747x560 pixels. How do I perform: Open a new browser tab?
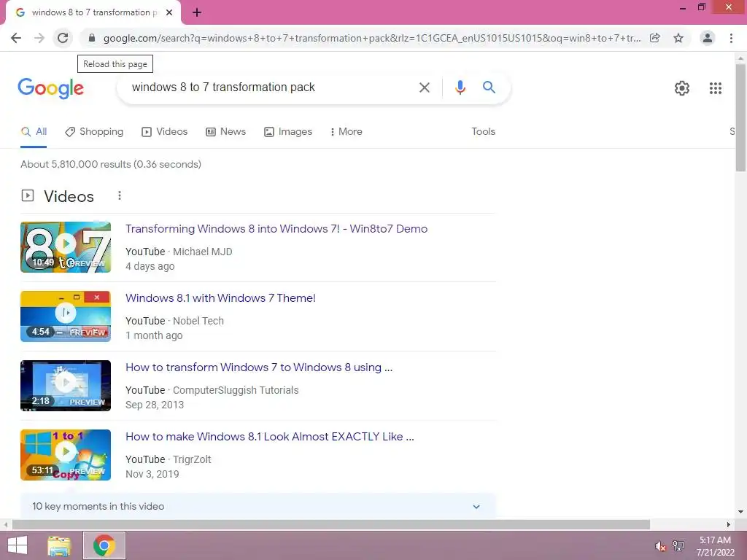point(197,12)
